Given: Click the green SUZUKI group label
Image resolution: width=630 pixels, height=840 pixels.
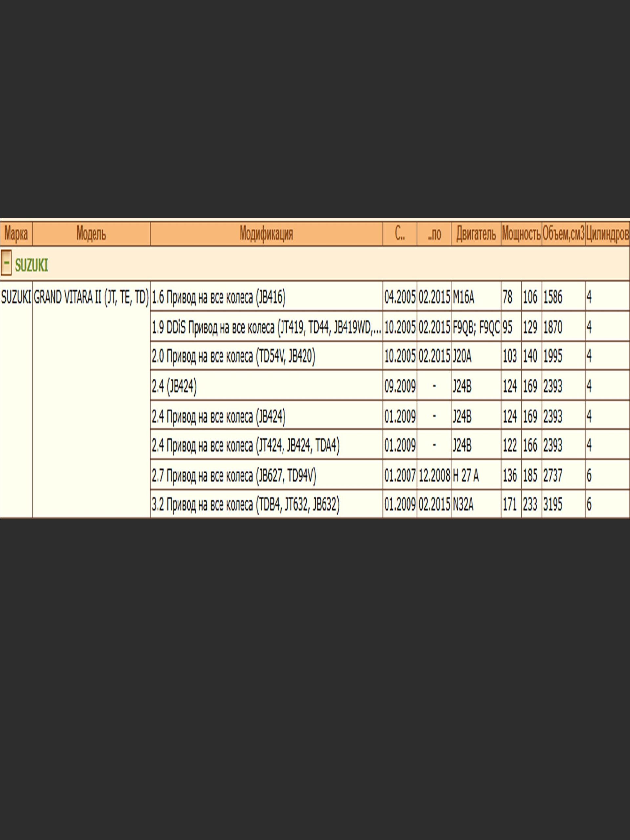Looking at the screenshot, I should click(x=31, y=265).
